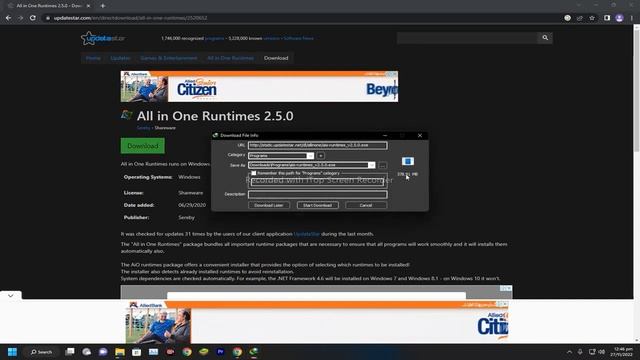
Task: Reload the current page
Action: click(x=33, y=18)
